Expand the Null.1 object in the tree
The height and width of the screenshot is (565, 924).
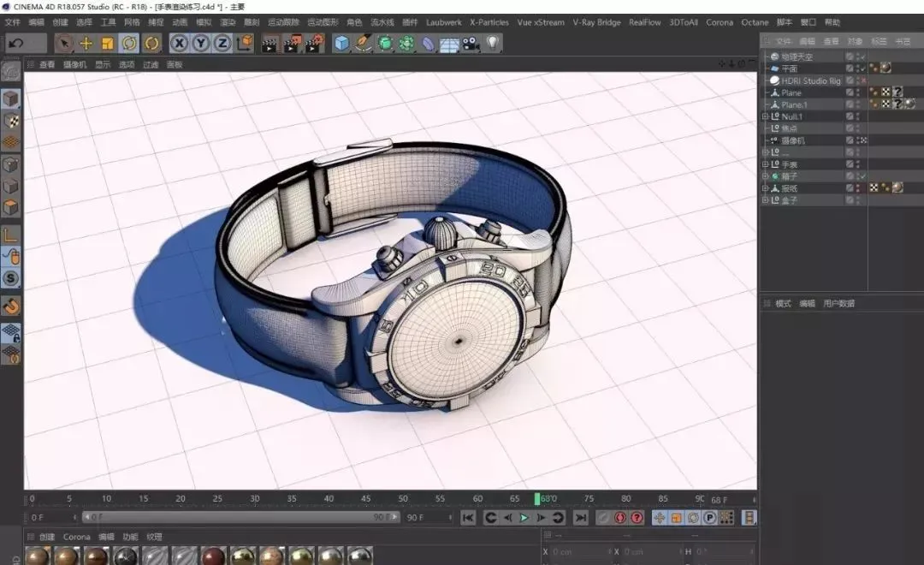coord(766,116)
